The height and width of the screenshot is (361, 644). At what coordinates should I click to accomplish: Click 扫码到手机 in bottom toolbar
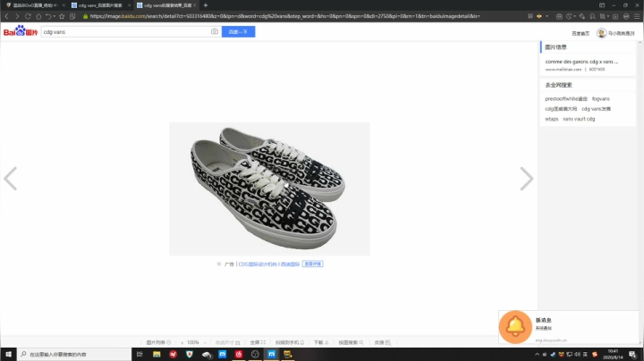290,342
